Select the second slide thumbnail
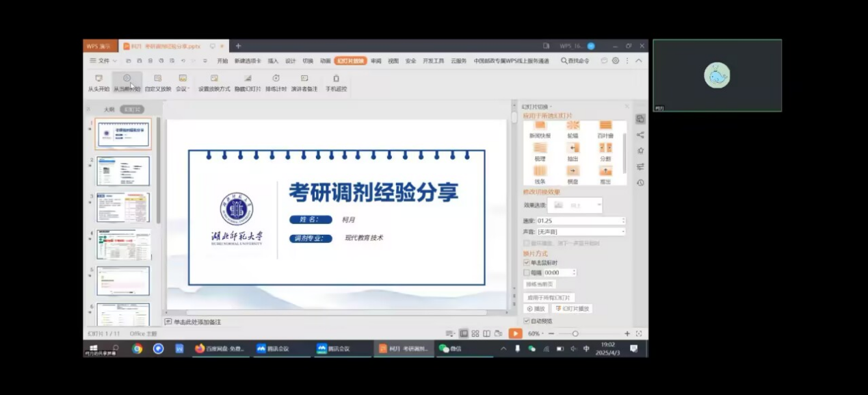This screenshot has height=395, width=868. 123,170
